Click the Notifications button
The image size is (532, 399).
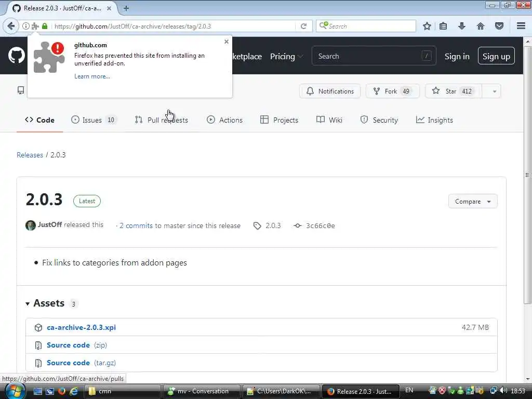(330, 91)
